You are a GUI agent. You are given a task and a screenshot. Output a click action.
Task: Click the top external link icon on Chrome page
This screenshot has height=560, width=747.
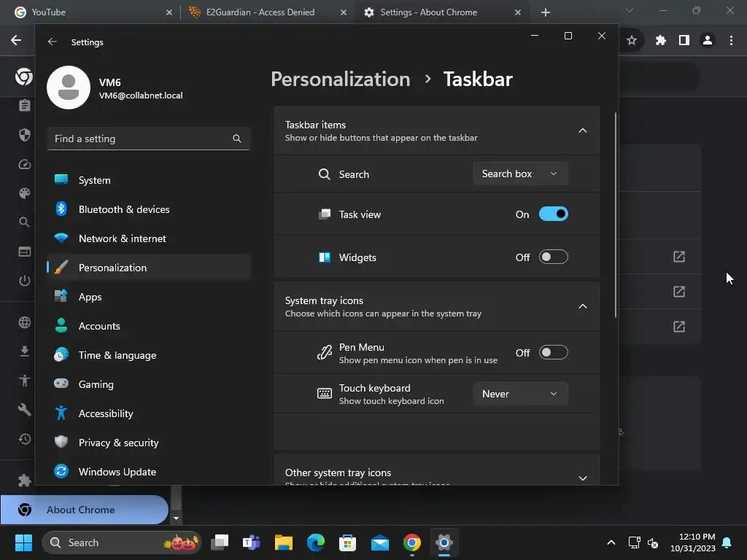click(x=679, y=257)
